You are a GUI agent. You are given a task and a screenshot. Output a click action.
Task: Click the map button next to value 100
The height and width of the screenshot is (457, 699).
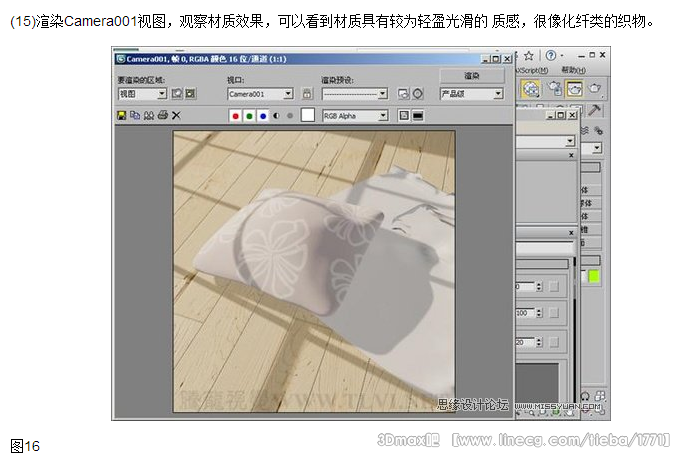(x=554, y=313)
